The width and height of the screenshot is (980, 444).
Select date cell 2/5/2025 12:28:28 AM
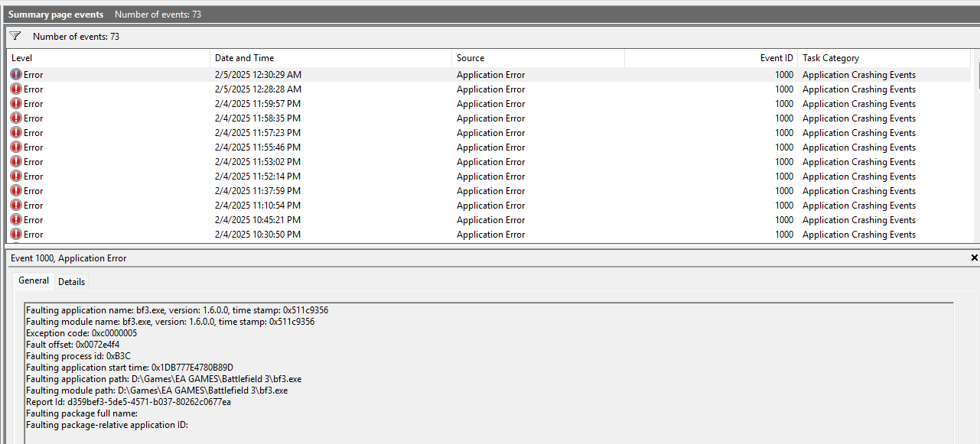[258, 89]
